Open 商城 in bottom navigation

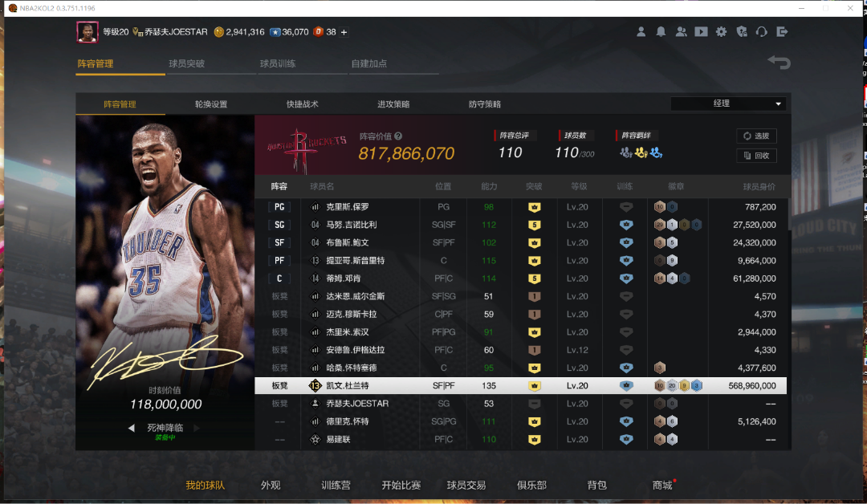pyautogui.click(x=661, y=486)
